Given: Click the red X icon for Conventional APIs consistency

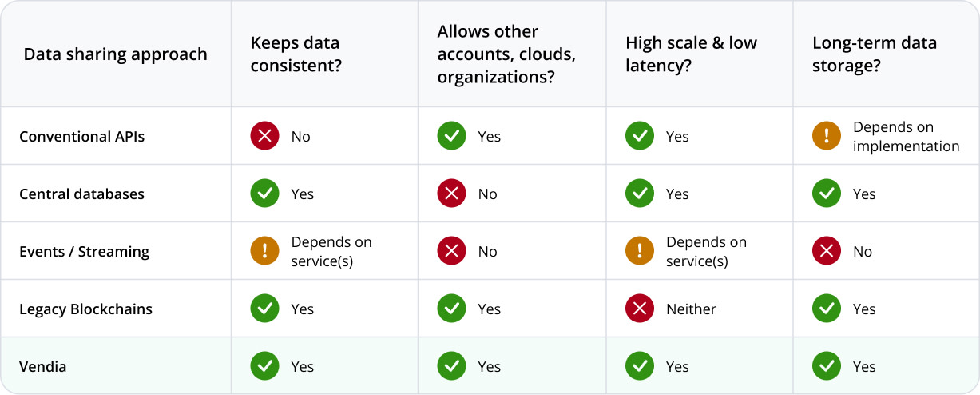Looking at the screenshot, I should click(x=264, y=136).
